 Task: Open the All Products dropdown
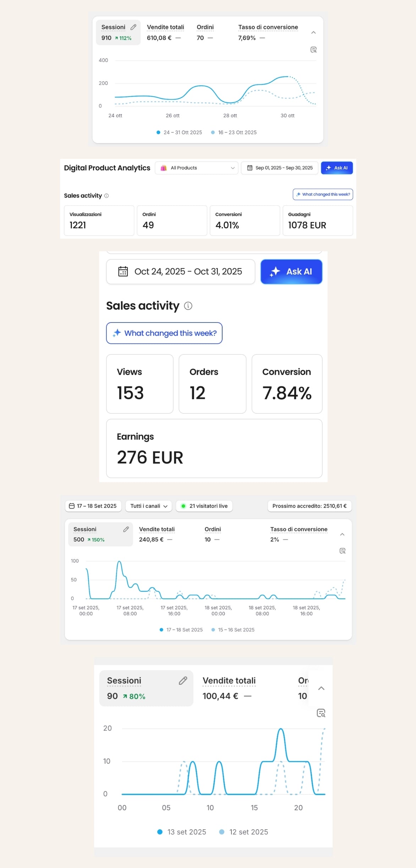click(x=197, y=168)
